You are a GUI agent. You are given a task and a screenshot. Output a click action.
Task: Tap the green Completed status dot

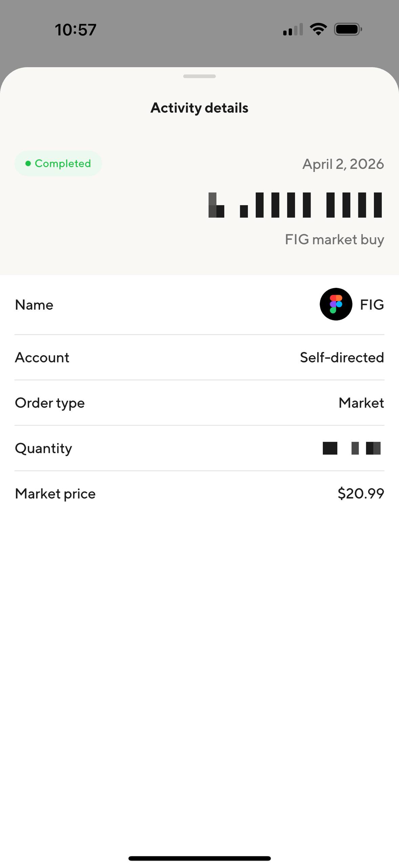click(x=28, y=163)
